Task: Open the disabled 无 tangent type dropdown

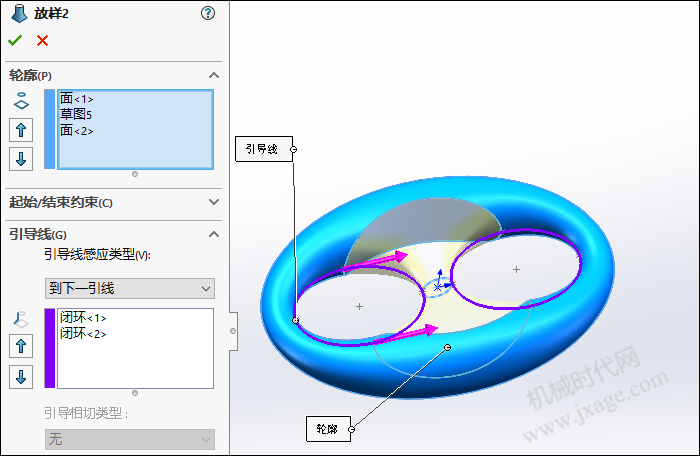Action: pyautogui.click(x=129, y=439)
